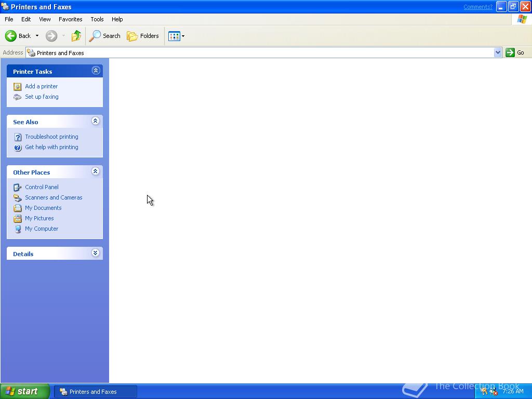This screenshot has width=532, height=399.
Task: Click the Add a printer icon
Action: coord(17,87)
